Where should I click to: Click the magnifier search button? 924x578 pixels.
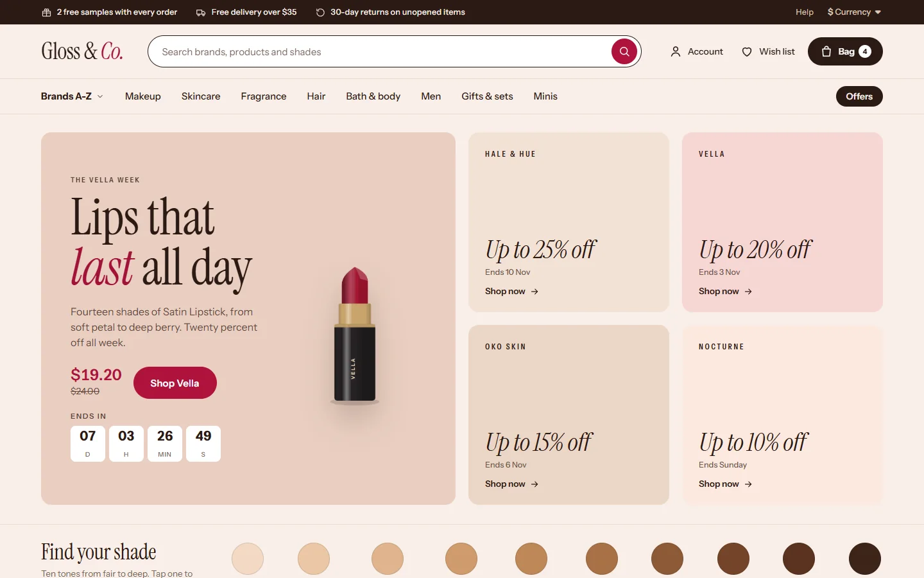coord(624,51)
